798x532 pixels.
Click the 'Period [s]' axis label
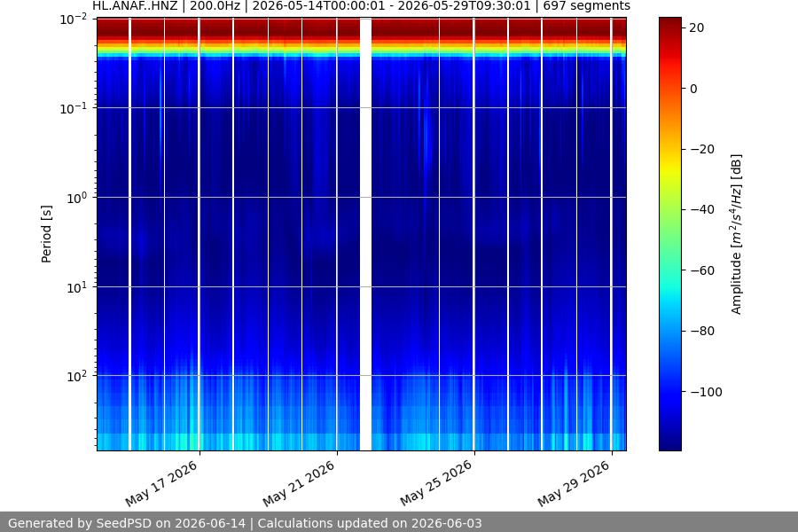click(x=46, y=234)
